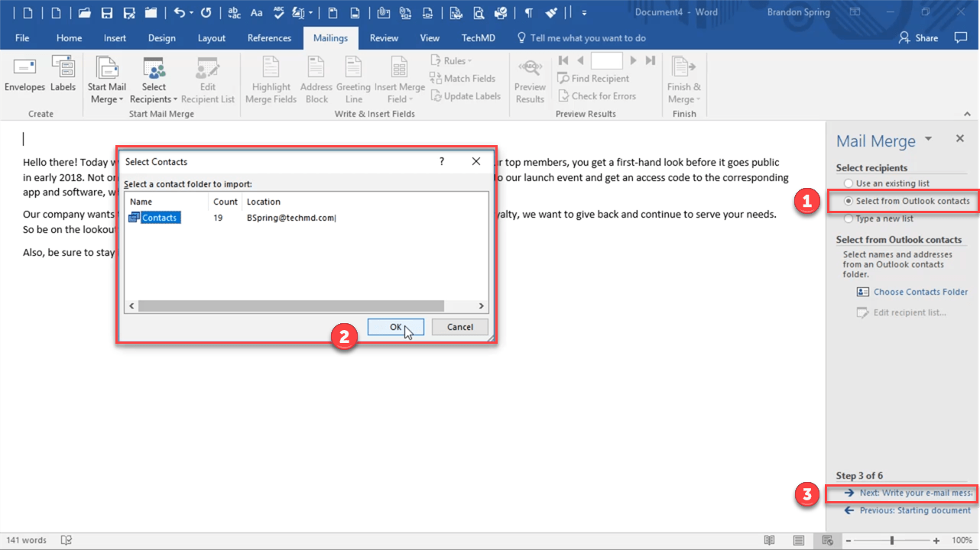Run Spelling & Grammar check (ABC icon)
980x550 pixels.
pyautogui.click(x=279, y=12)
